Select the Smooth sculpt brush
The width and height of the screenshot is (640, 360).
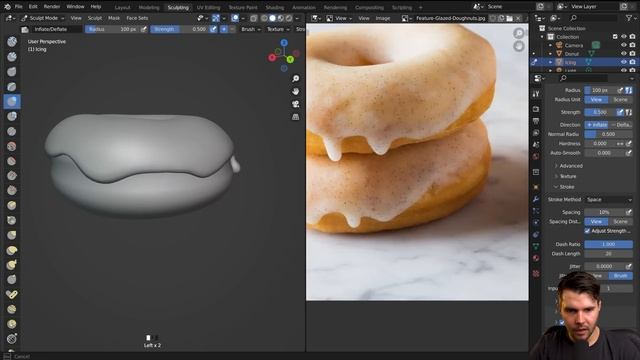coord(12,146)
